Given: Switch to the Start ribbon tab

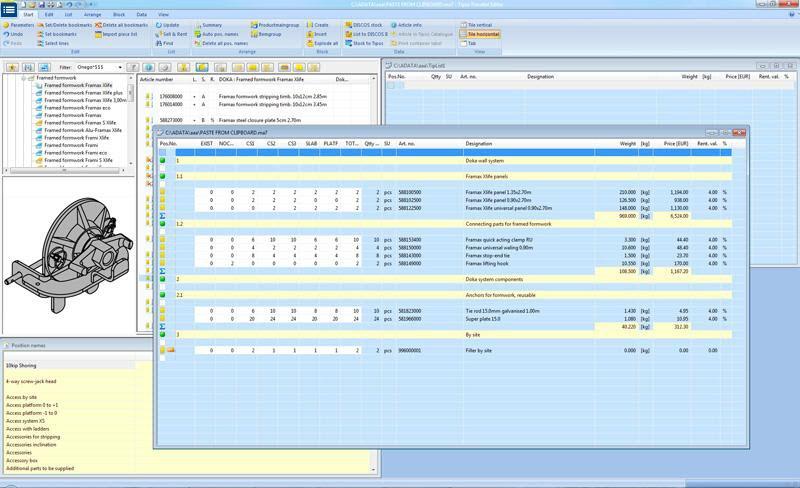Looking at the screenshot, I should [28, 15].
